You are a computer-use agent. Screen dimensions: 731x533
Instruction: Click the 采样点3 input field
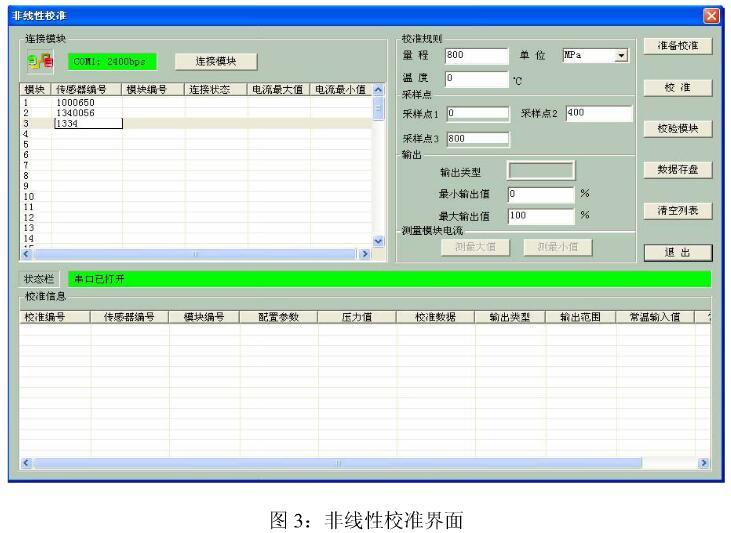(x=476, y=139)
